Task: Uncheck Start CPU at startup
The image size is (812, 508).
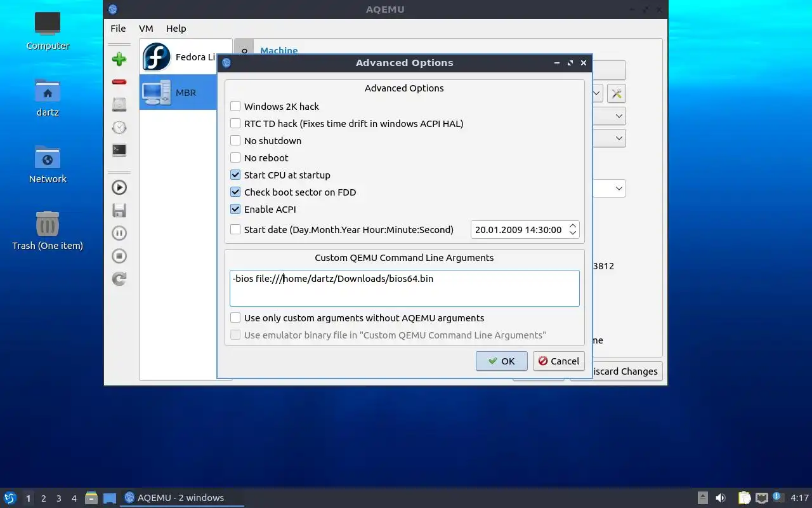Action: click(x=235, y=175)
